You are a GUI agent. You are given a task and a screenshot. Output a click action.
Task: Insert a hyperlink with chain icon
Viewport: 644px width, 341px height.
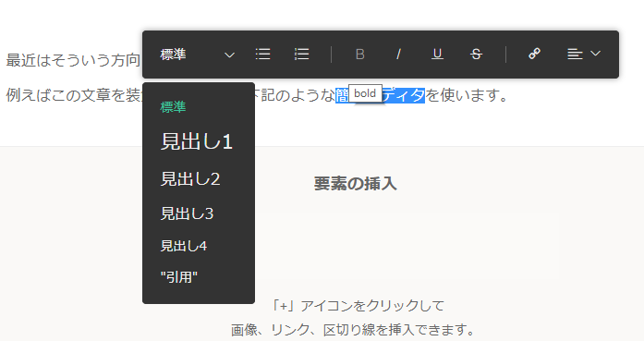coord(534,54)
